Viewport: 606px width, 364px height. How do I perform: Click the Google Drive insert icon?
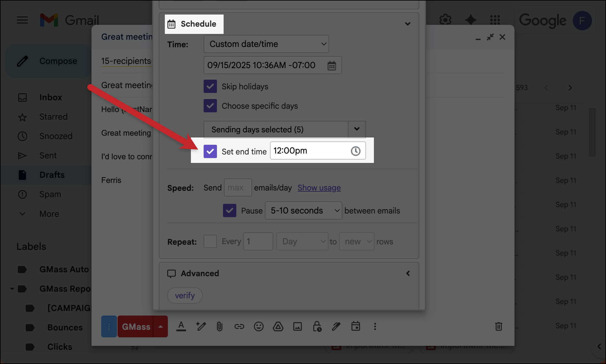coord(278,326)
